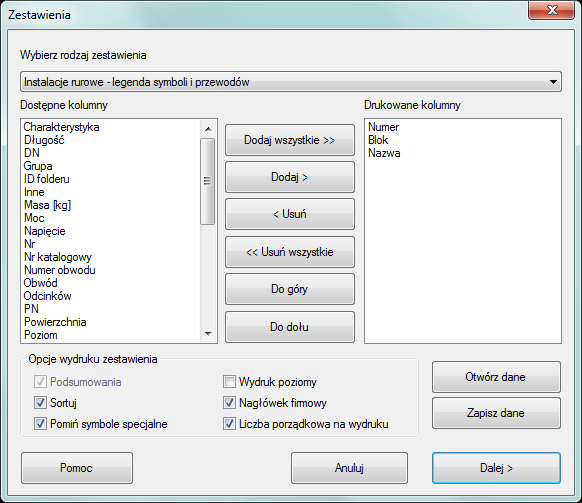Move selected column down with Do dołu

290,327
